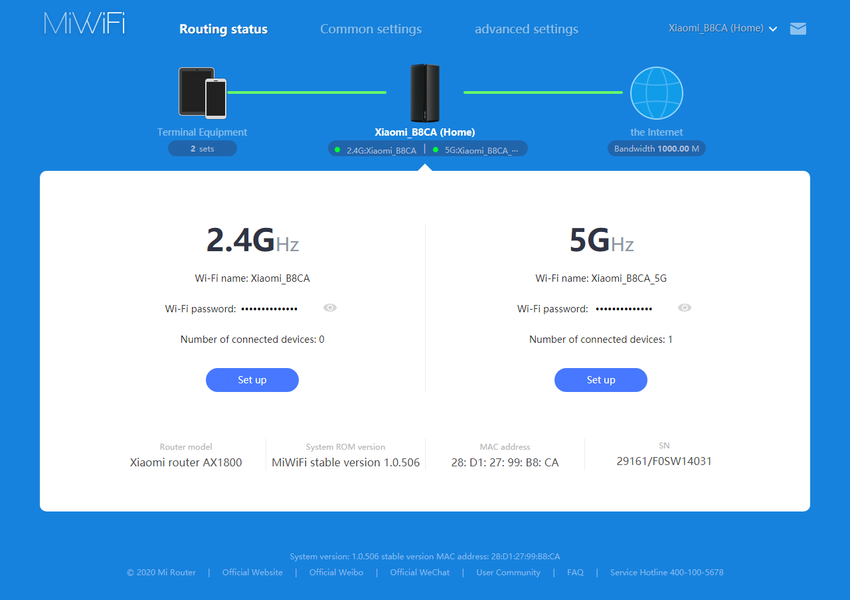Show the 2.4G Wi-Fi password
Viewport: 850px width, 600px height.
pos(330,308)
